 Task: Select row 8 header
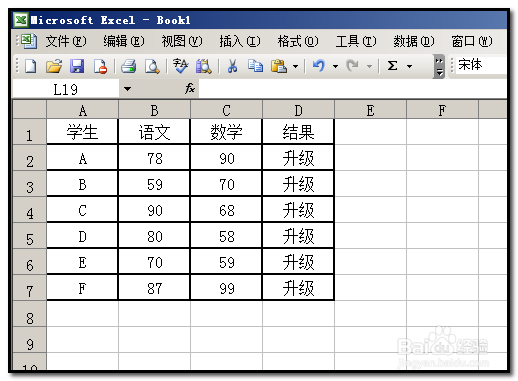tap(29, 314)
